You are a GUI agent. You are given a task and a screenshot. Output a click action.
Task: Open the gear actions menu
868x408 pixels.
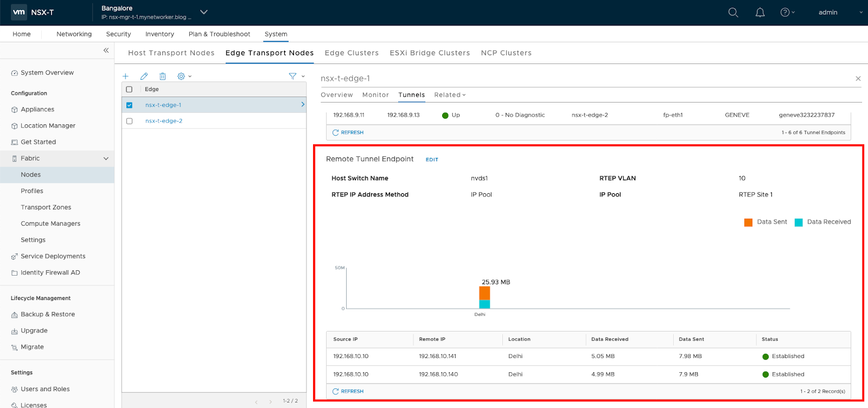point(184,76)
